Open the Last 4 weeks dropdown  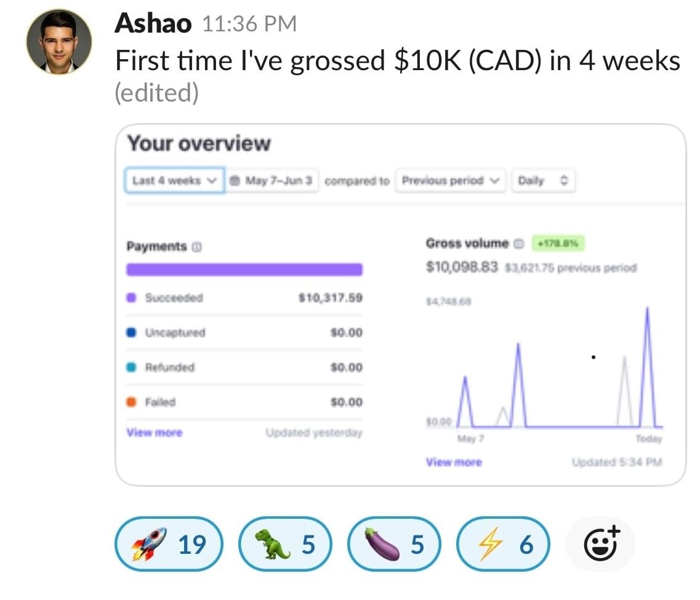click(175, 181)
